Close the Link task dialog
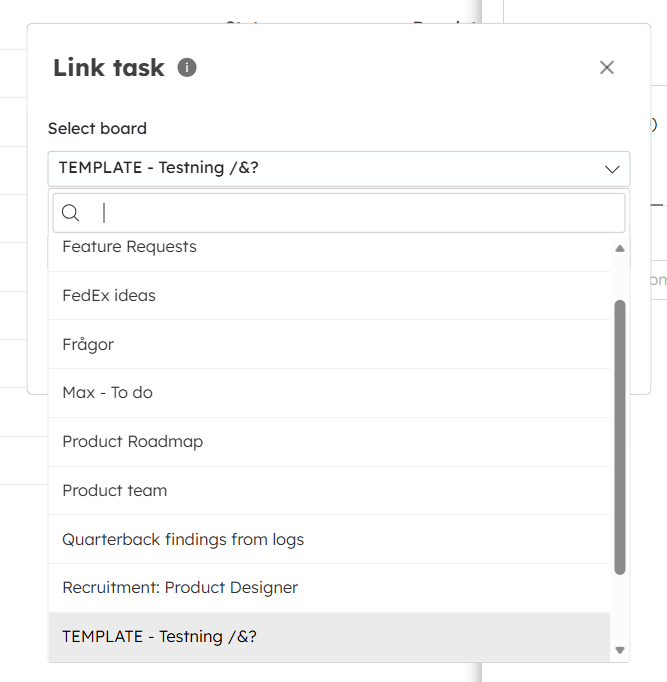The width and height of the screenshot is (667, 682). [607, 67]
